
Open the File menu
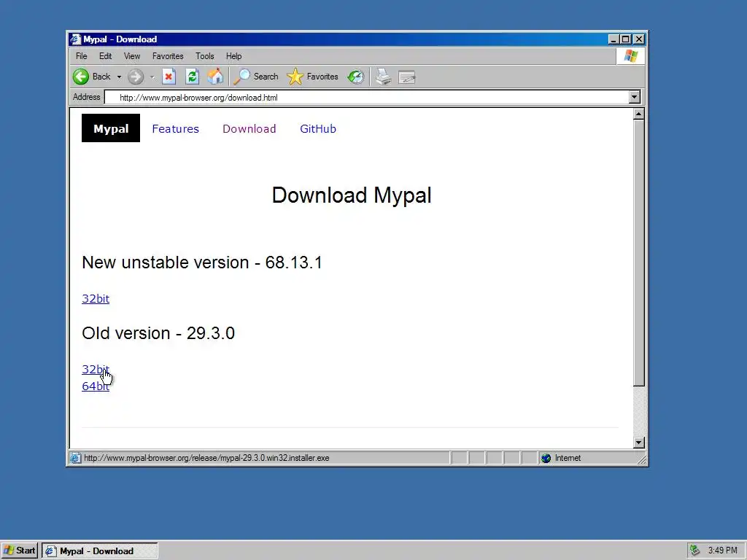click(x=82, y=56)
